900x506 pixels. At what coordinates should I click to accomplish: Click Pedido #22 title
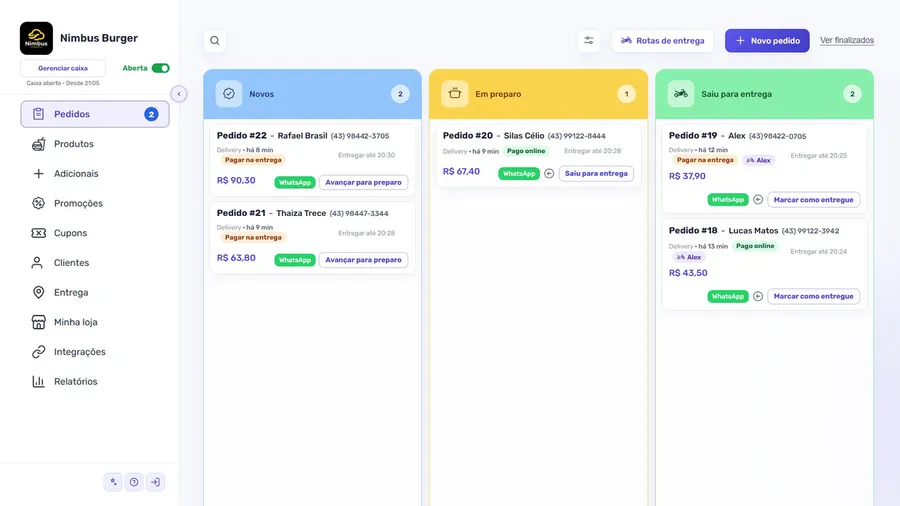pos(242,135)
